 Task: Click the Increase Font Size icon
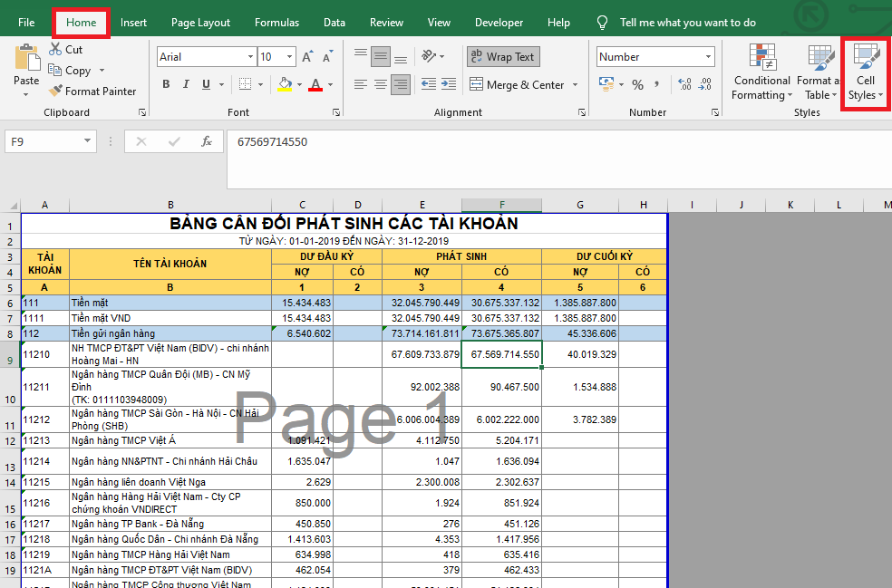coord(308,57)
